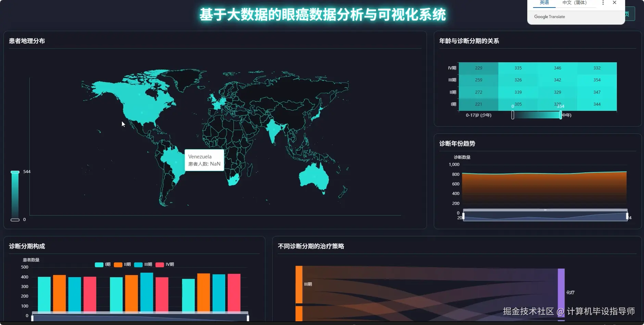Click the Google Translate logo text

550,17
